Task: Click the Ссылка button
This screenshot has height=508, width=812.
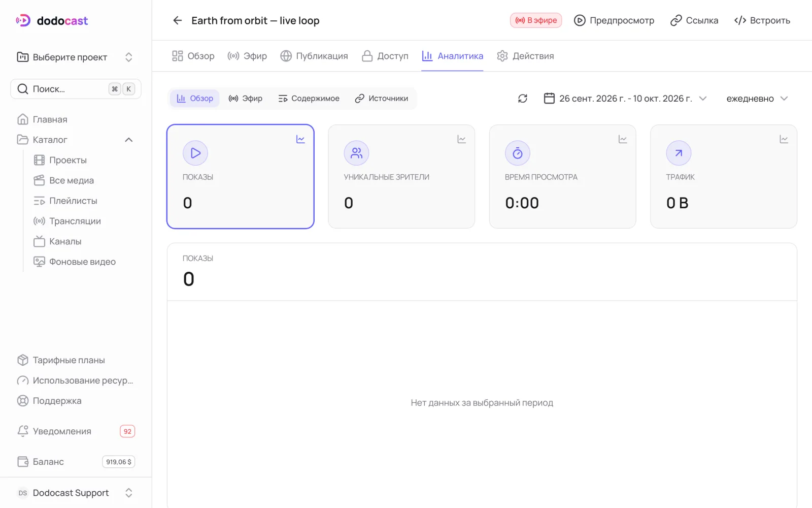Action: tap(694, 20)
